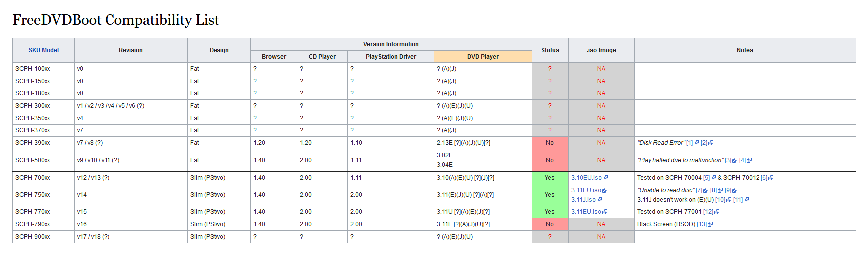This screenshot has width=868, height=261.
Task: Click the red No status for SCPH-390xx
Action: click(550, 143)
